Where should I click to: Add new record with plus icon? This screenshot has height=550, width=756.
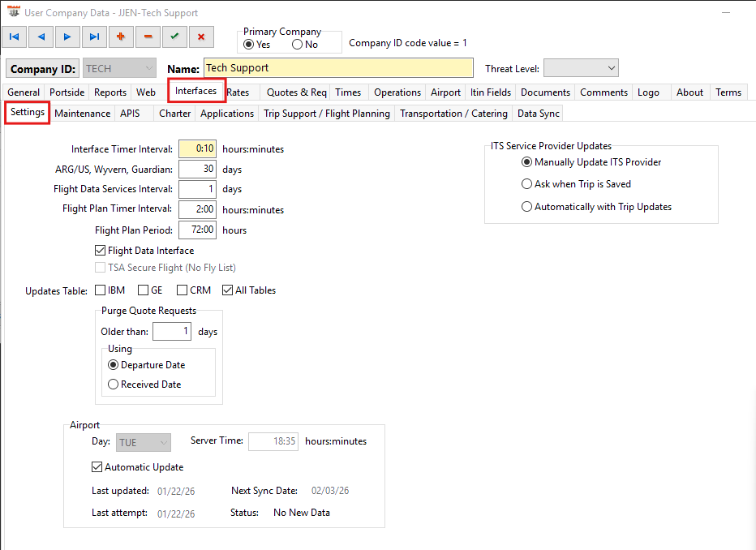coord(121,37)
